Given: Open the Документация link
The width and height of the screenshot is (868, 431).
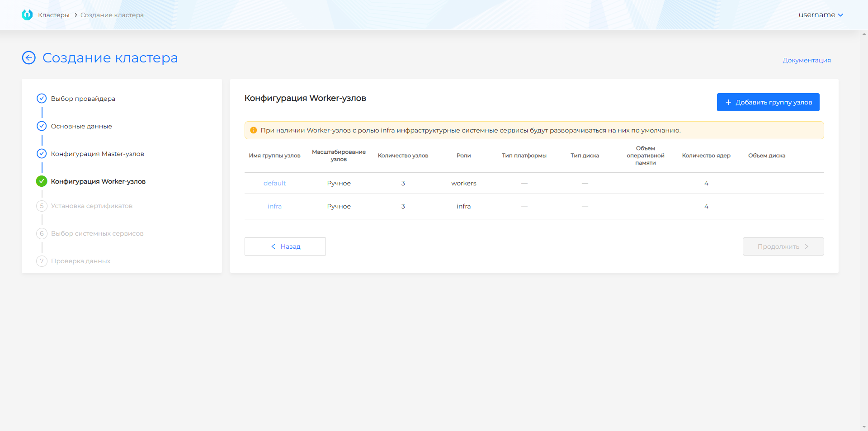Looking at the screenshot, I should coord(807,60).
